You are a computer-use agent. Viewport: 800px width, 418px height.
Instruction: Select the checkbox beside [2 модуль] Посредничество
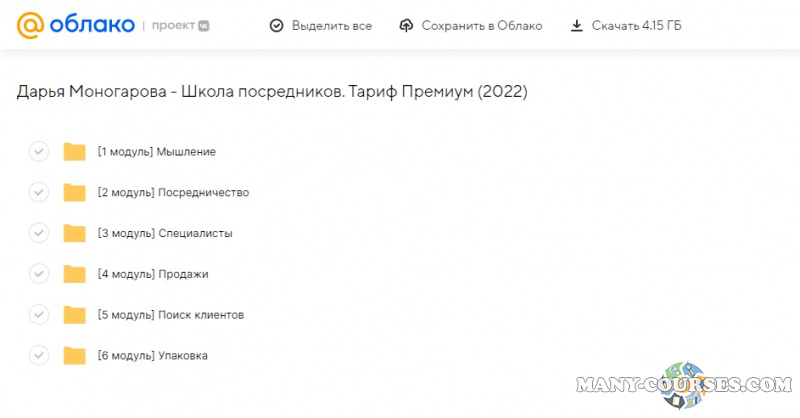coord(39,192)
